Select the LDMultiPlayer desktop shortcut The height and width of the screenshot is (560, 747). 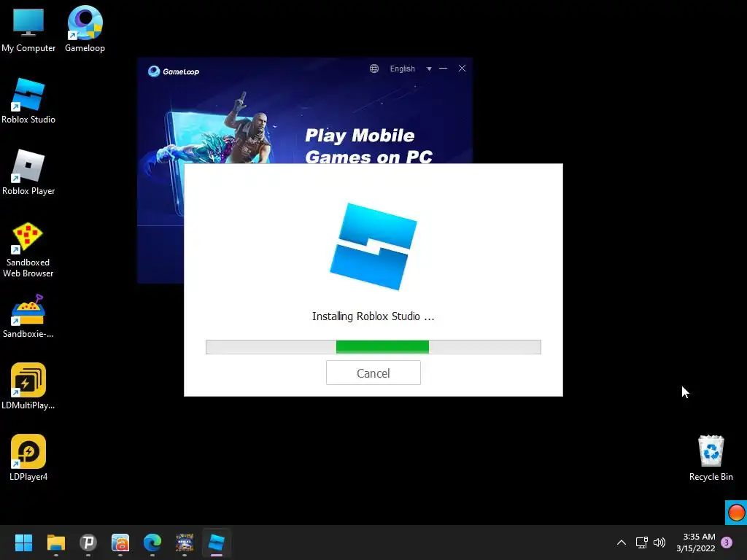point(28,386)
